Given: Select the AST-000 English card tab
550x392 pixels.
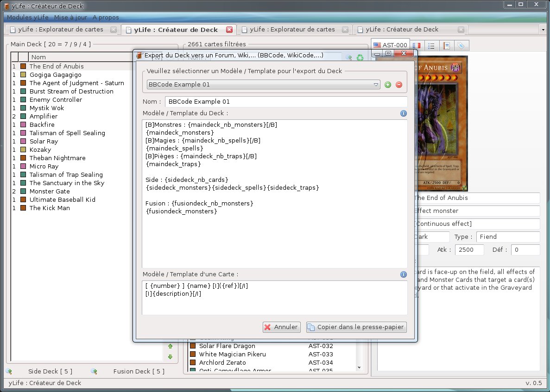Looking at the screenshot, I should coord(391,45).
